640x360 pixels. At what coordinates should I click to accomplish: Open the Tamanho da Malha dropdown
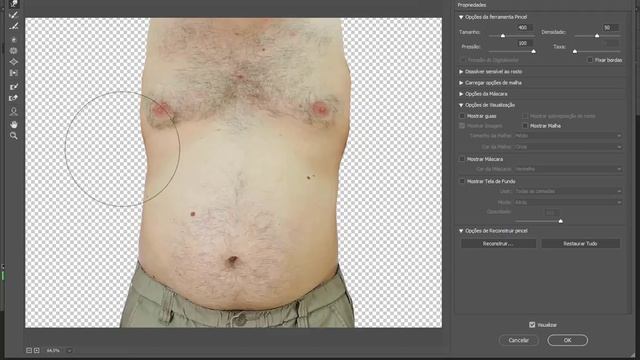click(x=567, y=136)
